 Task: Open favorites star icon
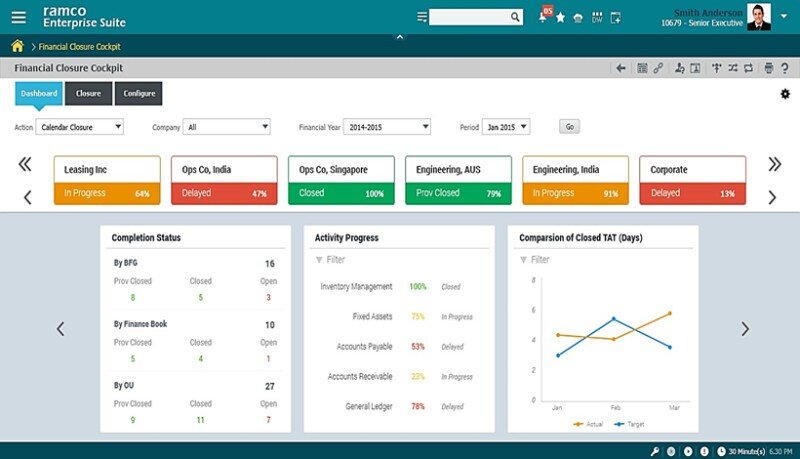(x=560, y=17)
